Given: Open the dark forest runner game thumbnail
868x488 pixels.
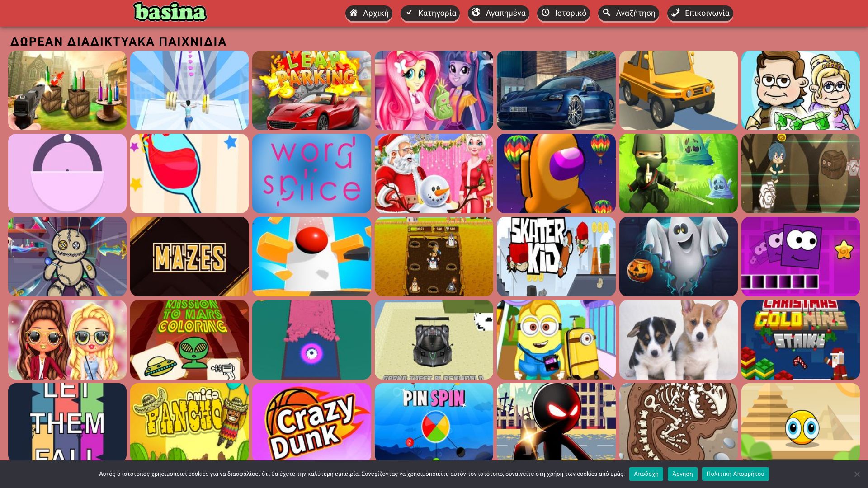Looking at the screenshot, I should tap(801, 174).
